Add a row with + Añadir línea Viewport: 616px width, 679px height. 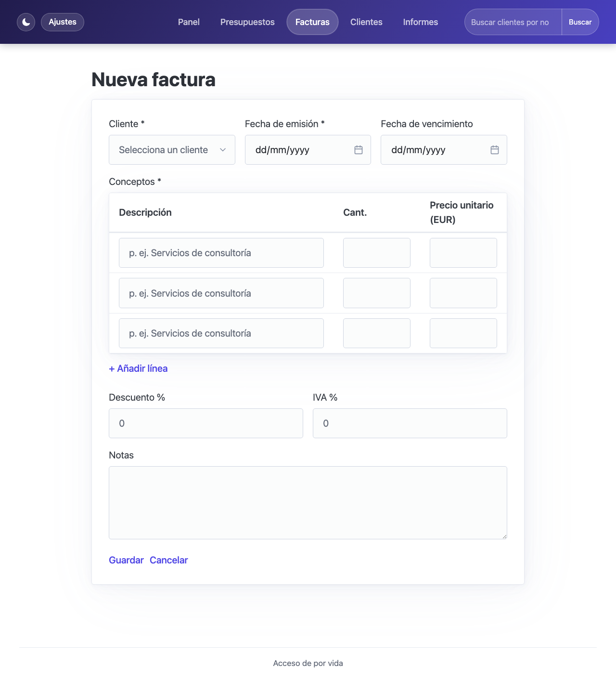pos(138,368)
